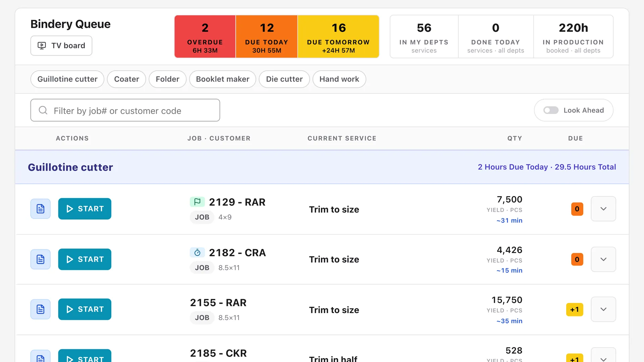Expand row details for 2129 - RAR
Screen dimensions: 644x362
click(603, 209)
